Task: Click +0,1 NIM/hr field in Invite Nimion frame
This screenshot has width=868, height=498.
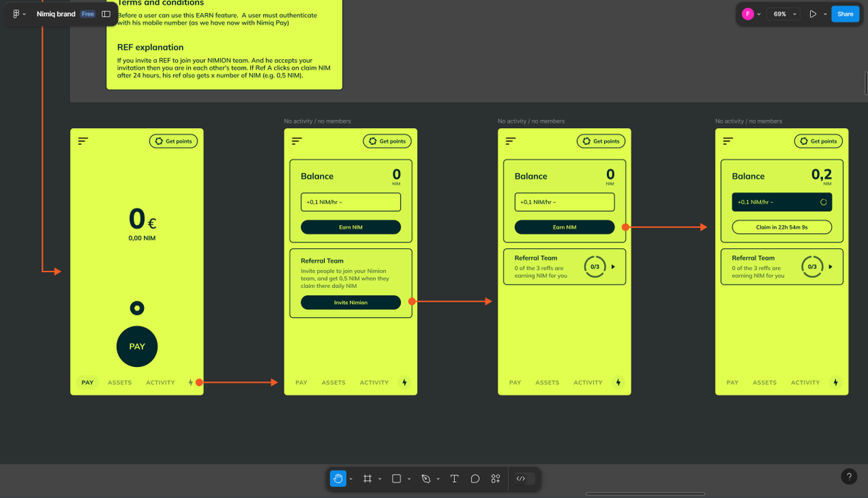Action: tap(351, 202)
